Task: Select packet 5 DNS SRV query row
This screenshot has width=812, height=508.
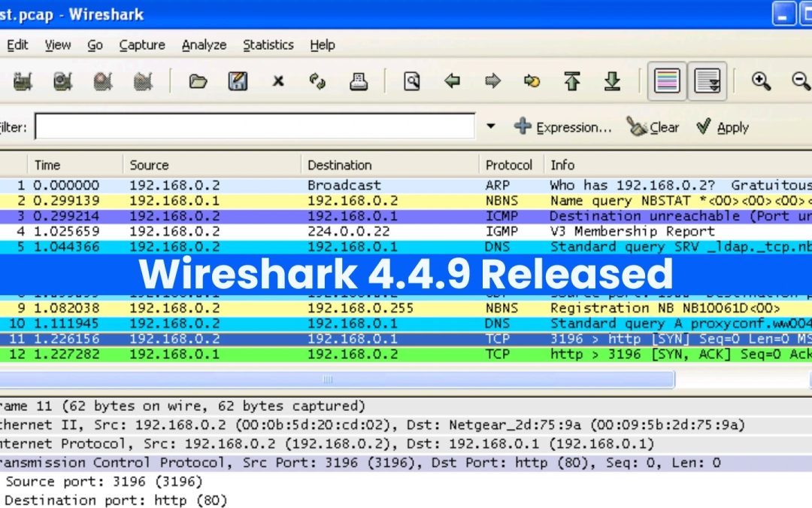Action: (406, 247)
